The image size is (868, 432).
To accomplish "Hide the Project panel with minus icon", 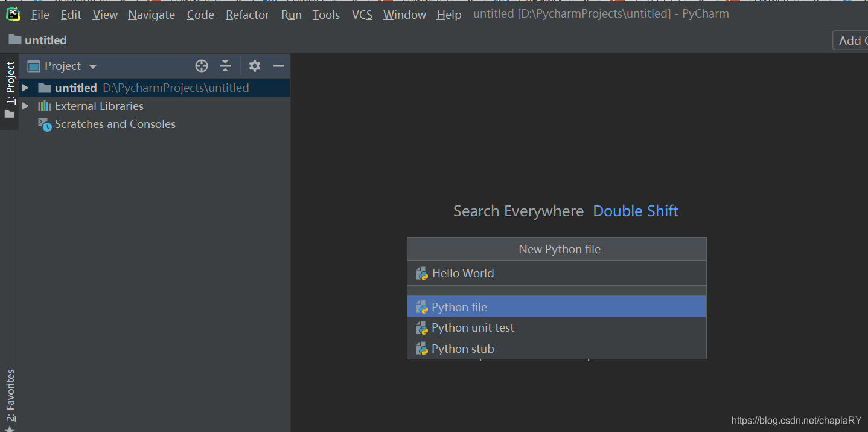I will (x=278, y=66).
